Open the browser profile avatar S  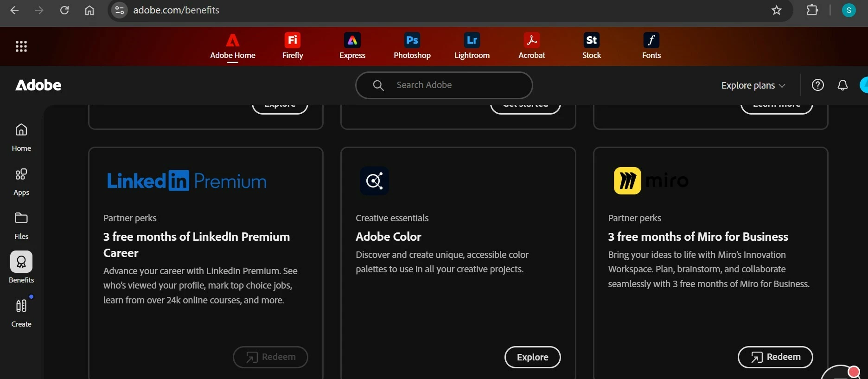click(849, 10)
